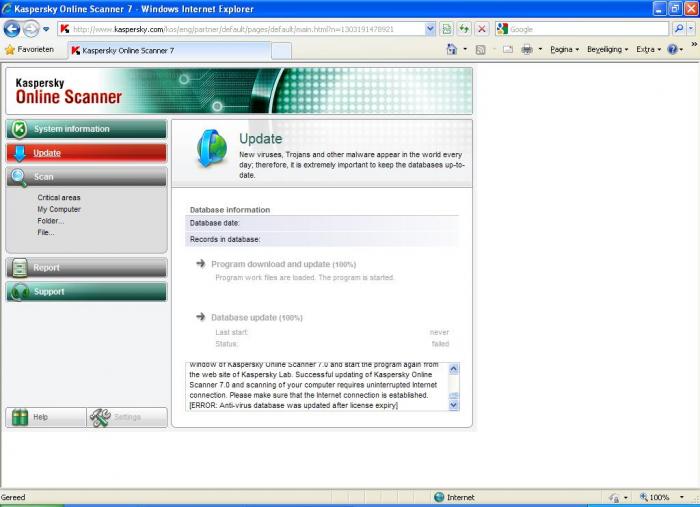Click the browser Back arrow button
The image size is (700, 507).
click(x=12, y=29)
